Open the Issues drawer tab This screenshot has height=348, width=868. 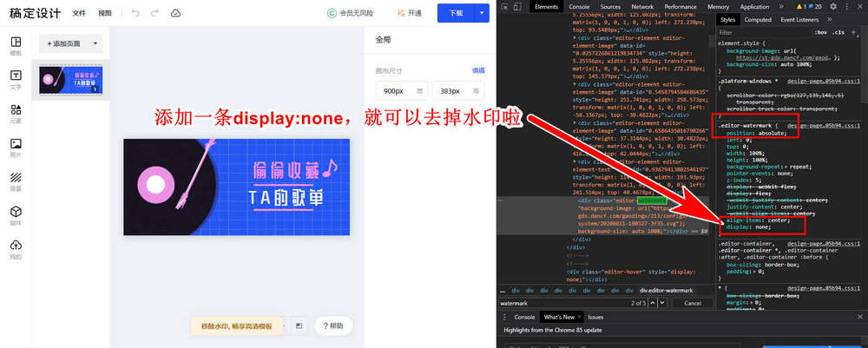[595, 317]
